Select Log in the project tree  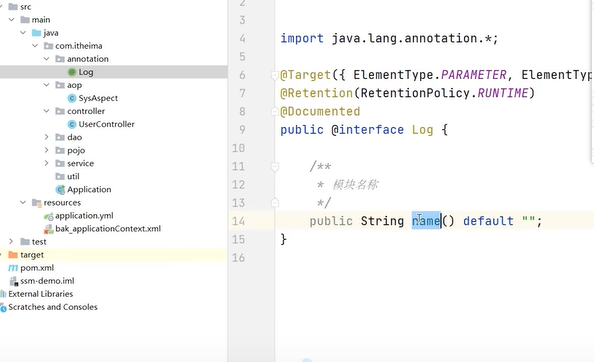tap(86, 72)
